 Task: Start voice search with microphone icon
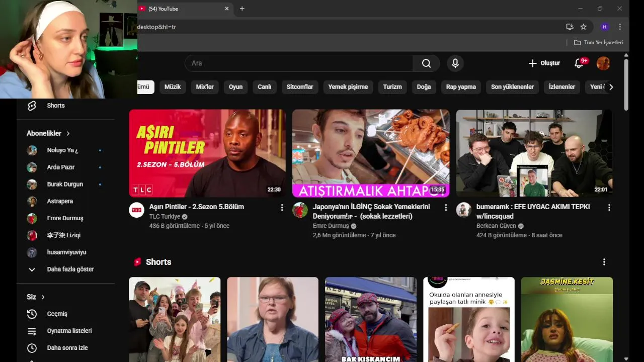pyautogui.click(x=455, y=63)
